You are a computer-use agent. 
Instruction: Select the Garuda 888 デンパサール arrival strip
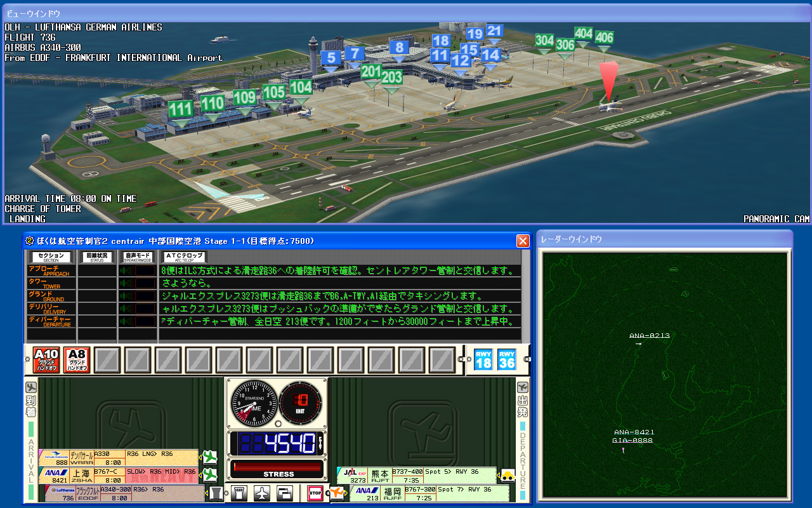point(119,458)
